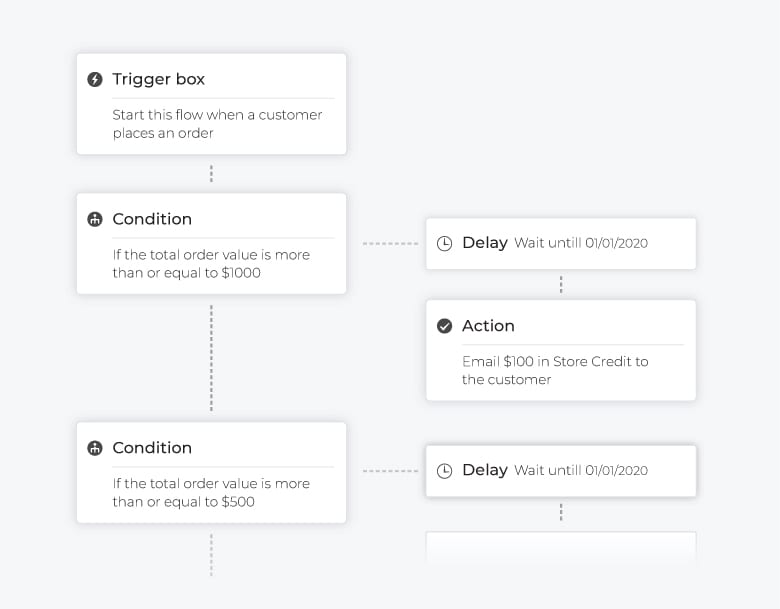Edit the Email $100 Store Credit description
Screen dimensions: 780x609
(555, 370)
